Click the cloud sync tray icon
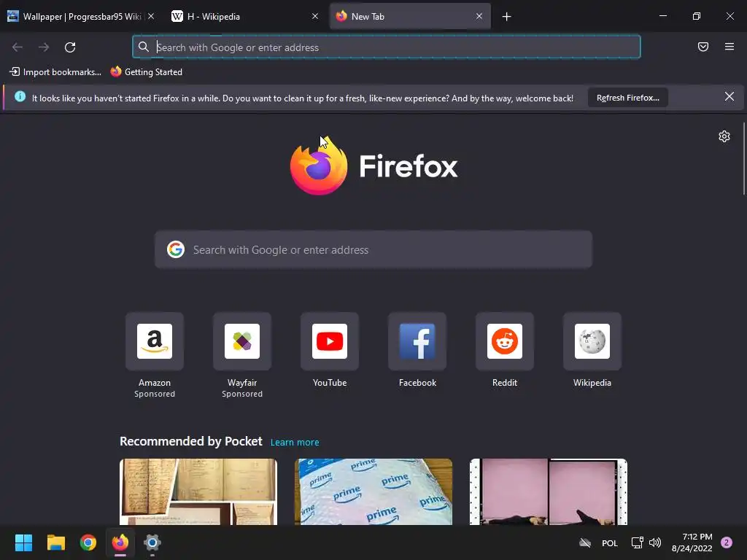Screen dimensions: 747x560 click(585, 542)
